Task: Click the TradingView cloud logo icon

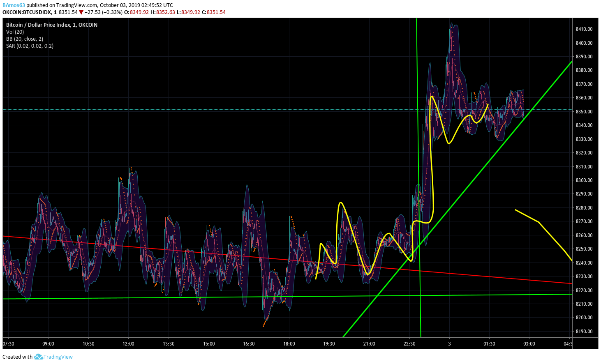Action: (38, 357)
